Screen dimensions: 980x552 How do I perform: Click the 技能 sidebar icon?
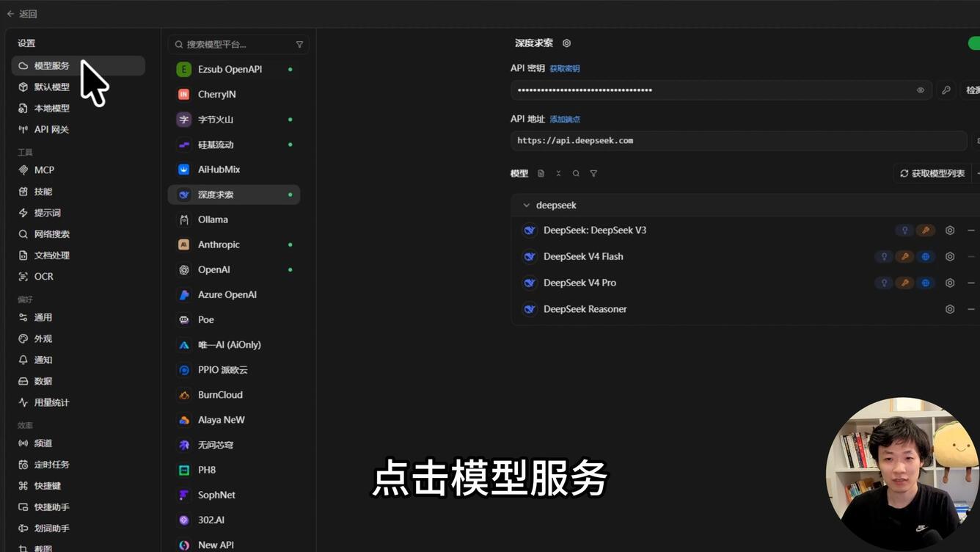tap(23, 192)
